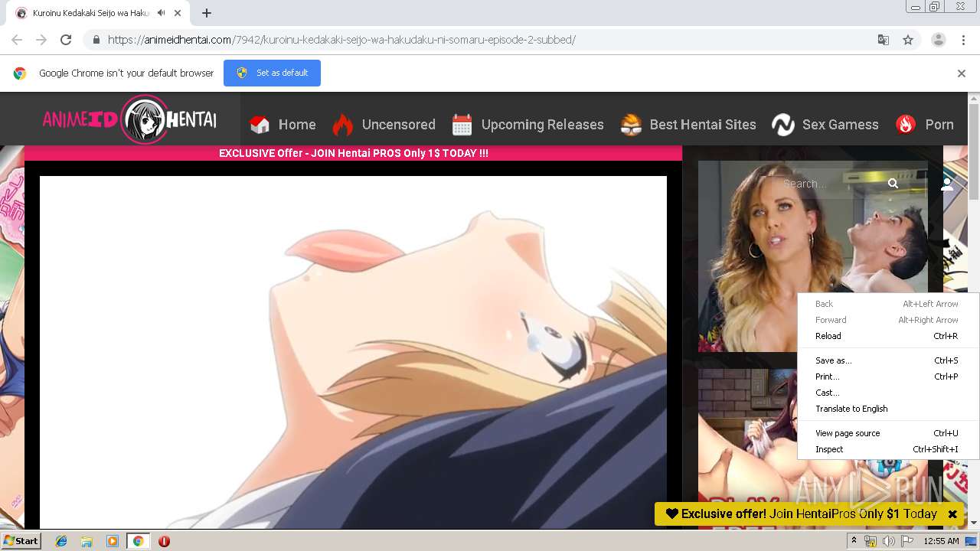Screen dimensions: 980x551
Task: Submit search with magnifier icon
Action: (x=893, y=184)
